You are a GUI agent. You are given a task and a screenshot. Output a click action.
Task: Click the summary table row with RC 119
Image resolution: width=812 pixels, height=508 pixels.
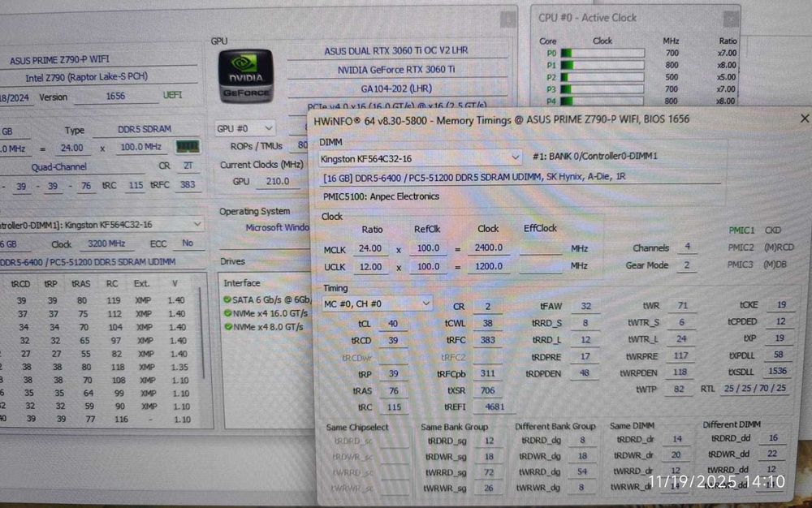pyautogui.click(x=98, y=300)
